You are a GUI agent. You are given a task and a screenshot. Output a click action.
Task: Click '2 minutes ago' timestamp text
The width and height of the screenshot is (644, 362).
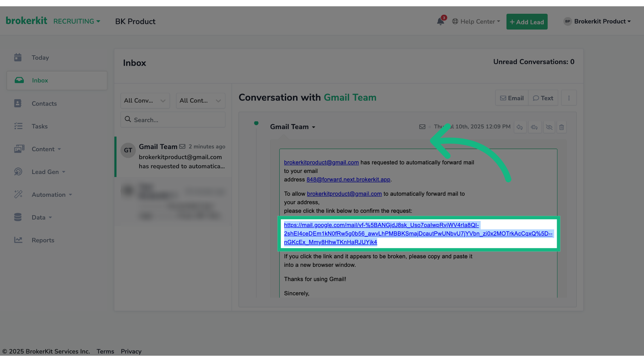(x=207, y=147)
